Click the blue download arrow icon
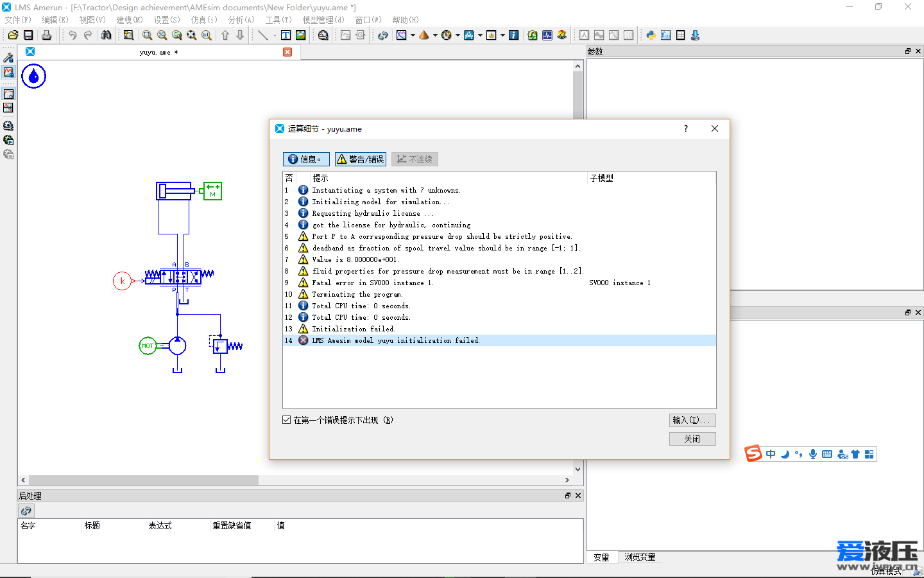 click(695, 35)
